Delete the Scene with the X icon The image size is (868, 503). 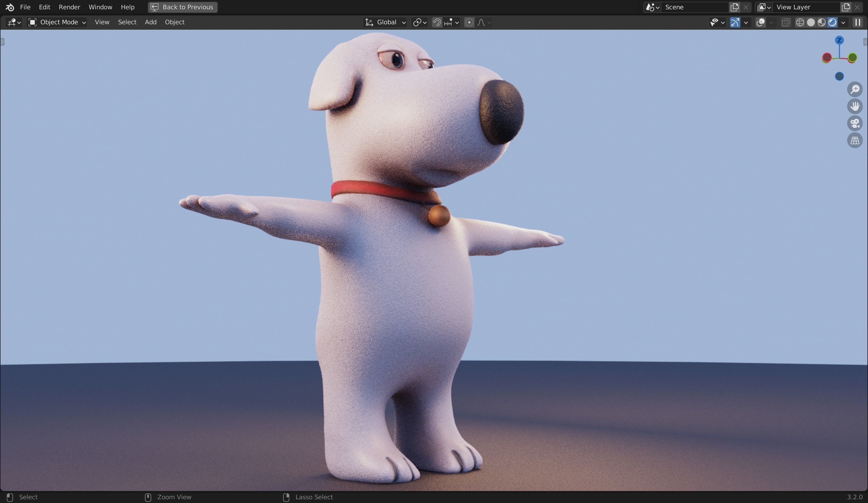pyautogui.click(x=746, y=7)
